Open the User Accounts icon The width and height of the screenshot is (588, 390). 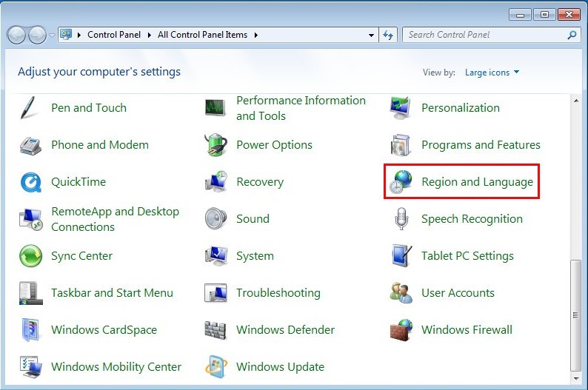[401, 293]
